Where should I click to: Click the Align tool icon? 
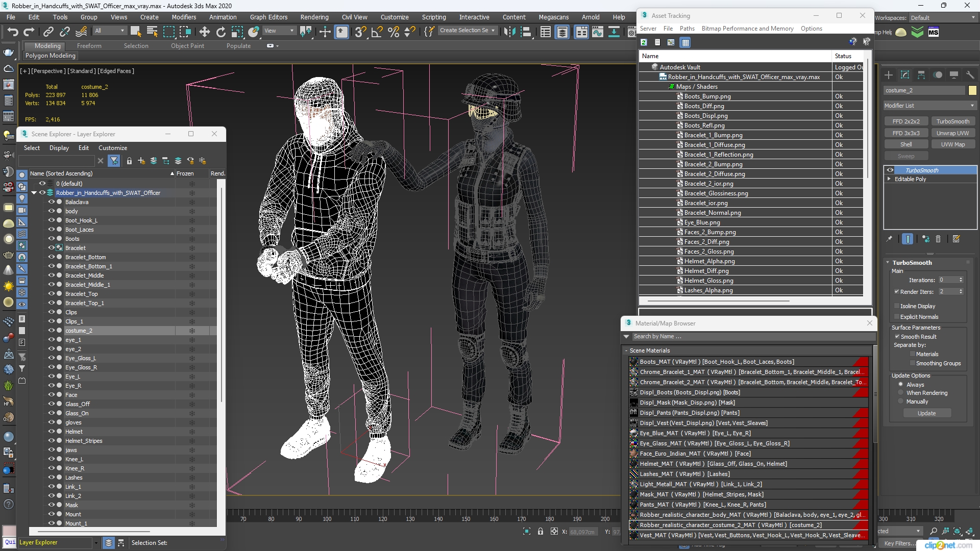click(x=526, y=32)
